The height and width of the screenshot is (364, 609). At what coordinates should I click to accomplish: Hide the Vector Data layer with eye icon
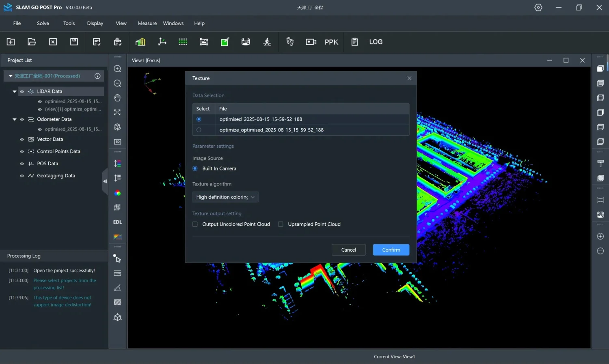pyautogui.click(x=22, y=139)
